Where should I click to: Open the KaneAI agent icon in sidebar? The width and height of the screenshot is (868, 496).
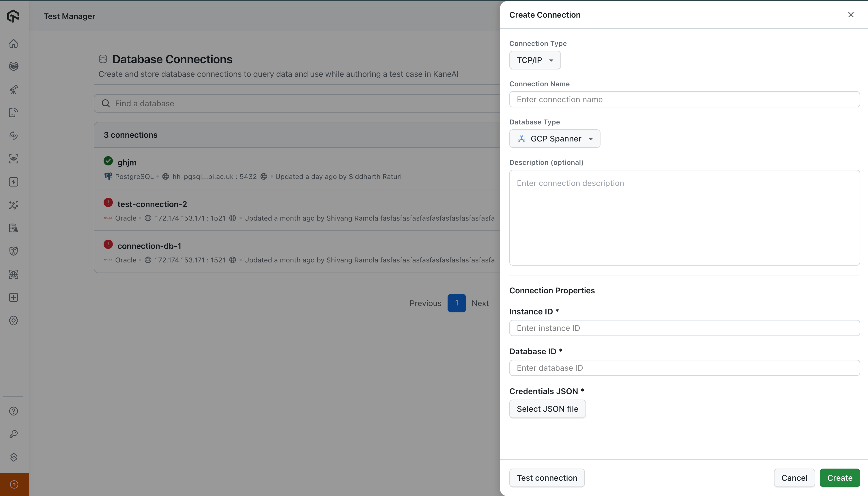point(13,66)
